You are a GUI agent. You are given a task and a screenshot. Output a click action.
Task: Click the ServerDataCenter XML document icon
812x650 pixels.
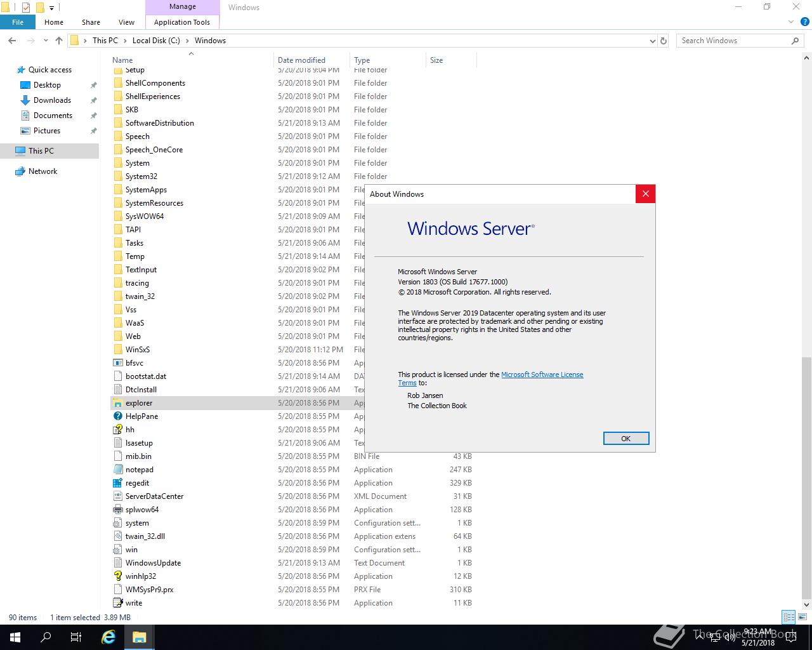pos(117,496)
